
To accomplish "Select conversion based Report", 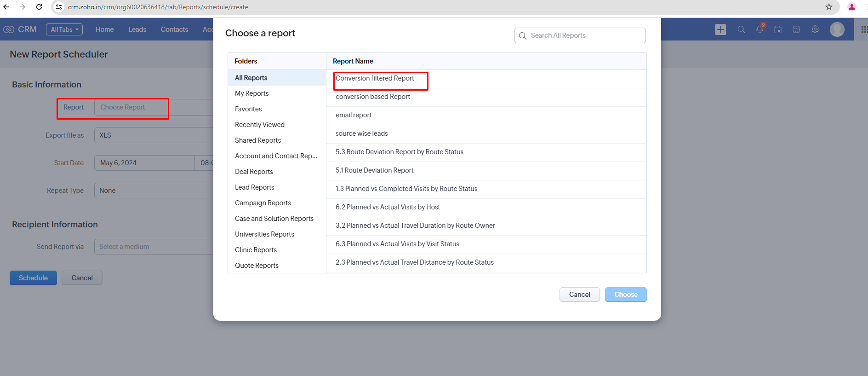I will [486, 97].
